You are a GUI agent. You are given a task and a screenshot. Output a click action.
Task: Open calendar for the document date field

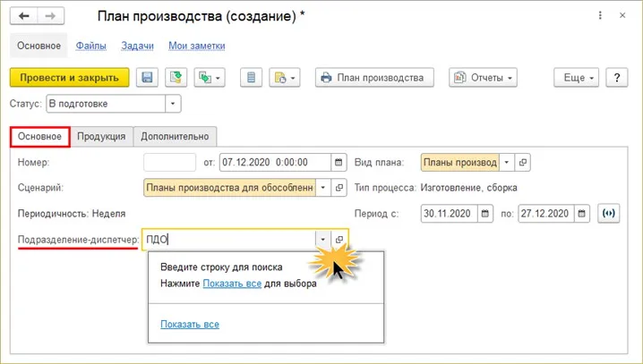click(x=339, y=163)
